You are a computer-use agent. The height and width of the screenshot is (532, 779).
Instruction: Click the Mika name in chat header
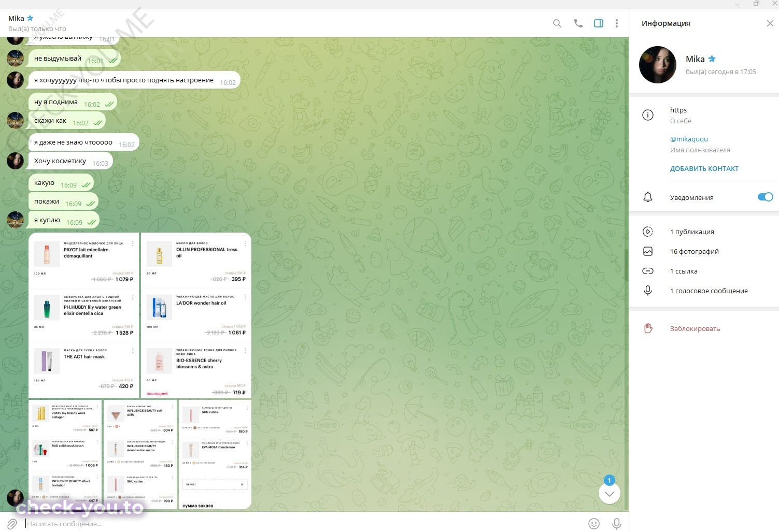[x=16, y=18]
